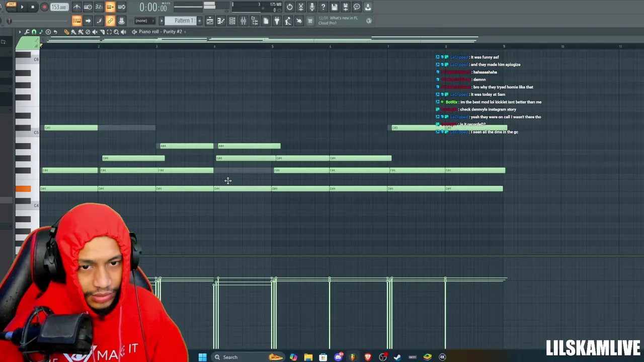Toggle the highlighted link/multilink controllers button
Viewport: 644px width, 362px height.
coord(110,21)
